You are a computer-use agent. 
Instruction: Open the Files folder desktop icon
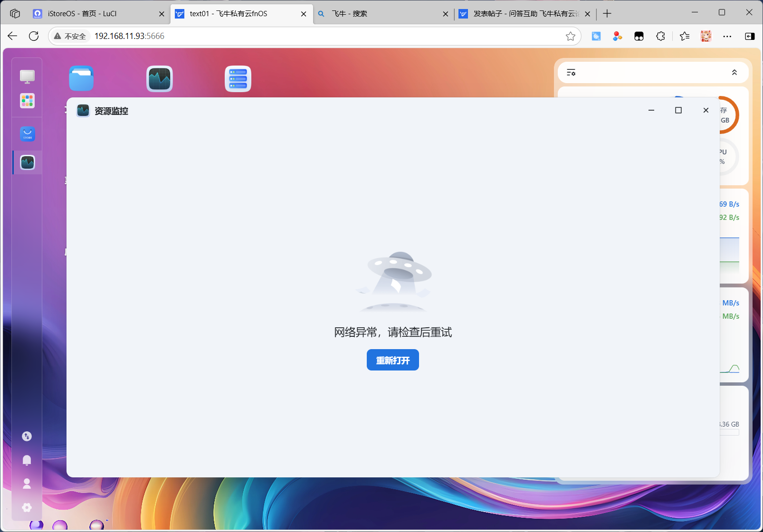pos(81,78)
